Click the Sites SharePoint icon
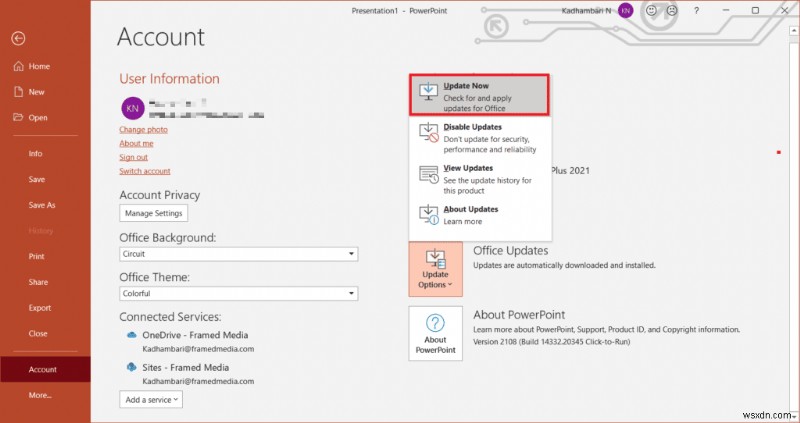Screen dimensions: 800x423 click(132, 367)
